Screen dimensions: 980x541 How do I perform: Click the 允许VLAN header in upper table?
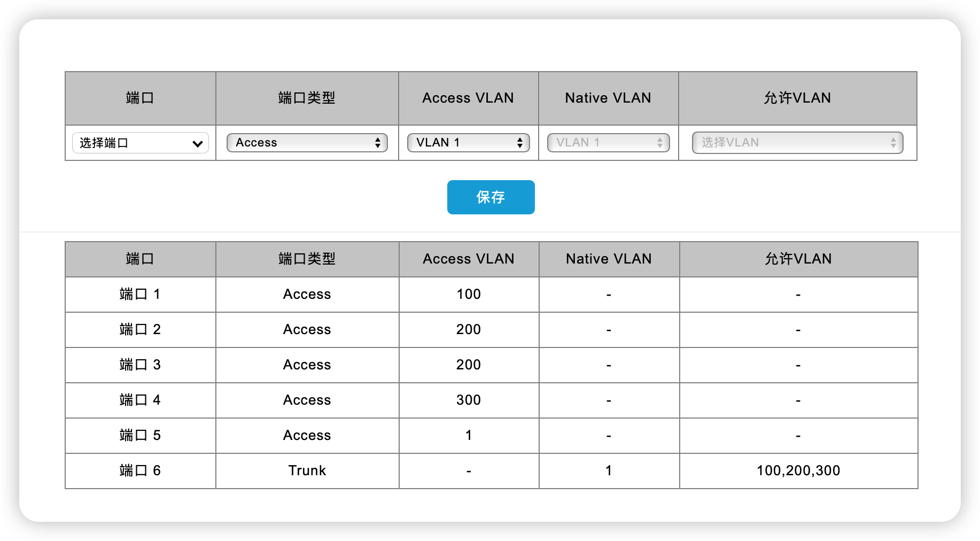(797, 98)
